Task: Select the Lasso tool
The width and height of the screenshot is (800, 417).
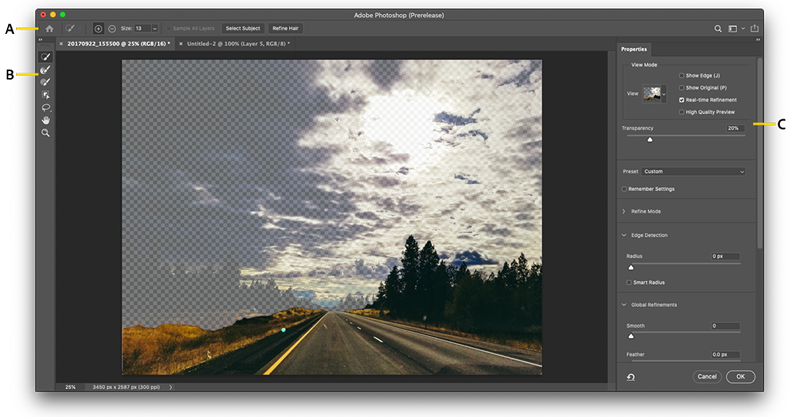Action: coord(45,107)
